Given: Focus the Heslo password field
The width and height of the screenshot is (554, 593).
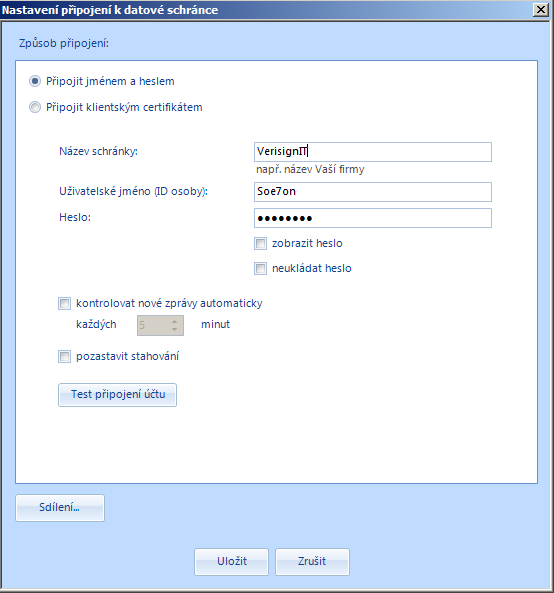Looking at the screenshot, I should [x=372, y=218].
